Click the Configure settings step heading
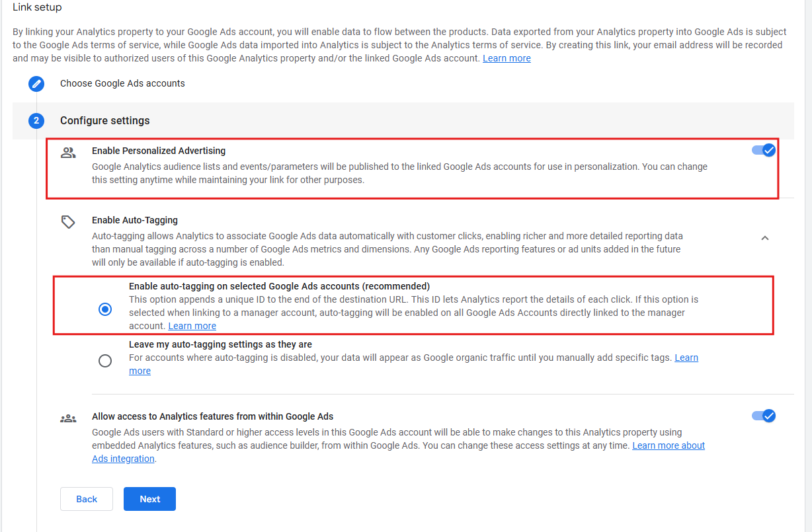Viewport: 812px width, 532px height. click(105, 120)
